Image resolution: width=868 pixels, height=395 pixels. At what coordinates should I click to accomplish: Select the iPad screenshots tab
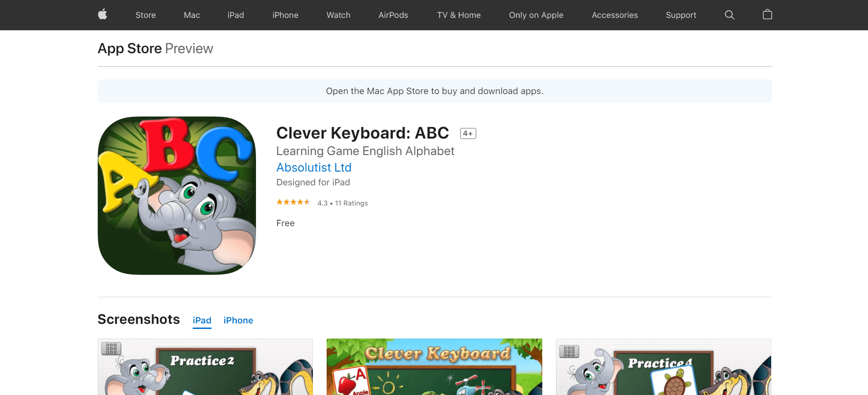point(202,320)
